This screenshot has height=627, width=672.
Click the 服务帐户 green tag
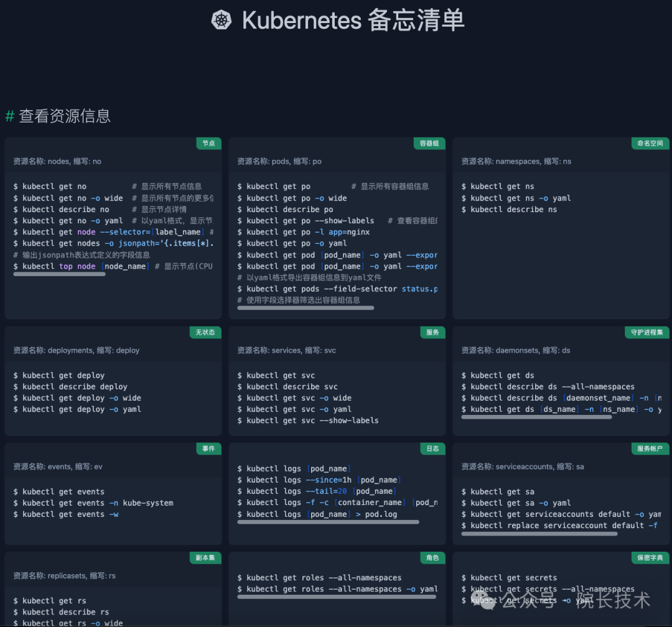pos(650,448)
